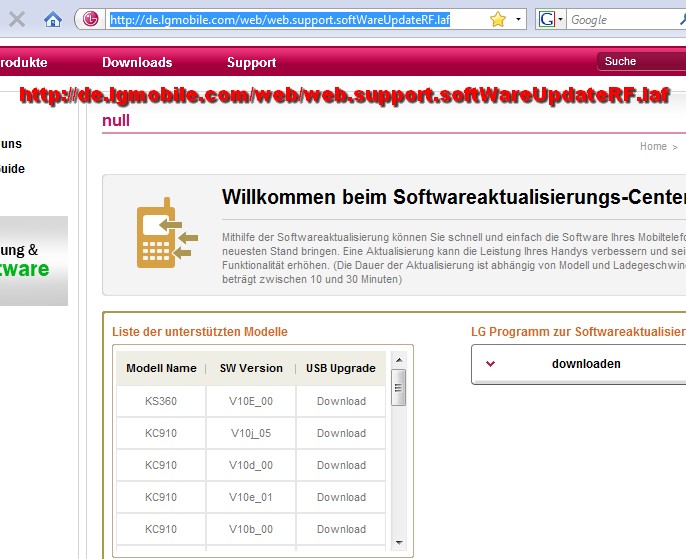686x559 pixels.
Task: Download KC910 V10d_00 update
Action: click(x=341, y=465)
